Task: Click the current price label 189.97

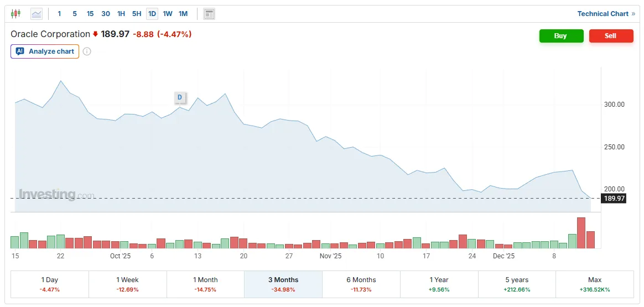Action: click(x=614, y=199)
